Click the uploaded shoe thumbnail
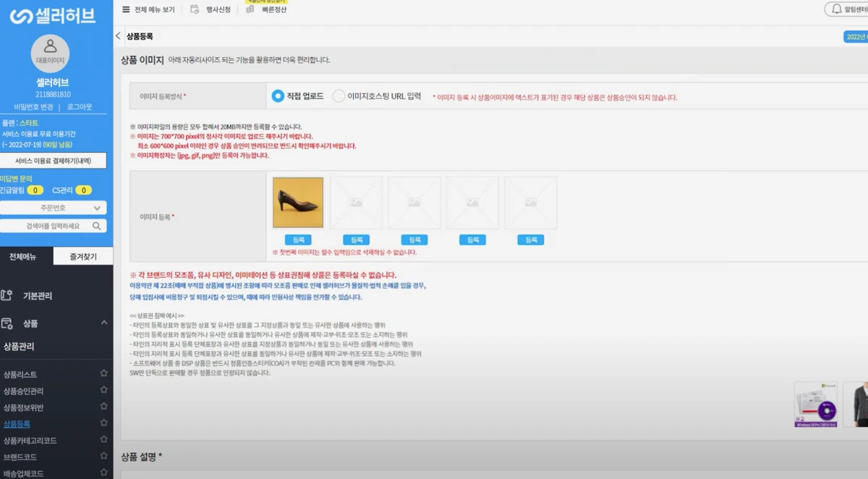Viewport: 868px width, 479px height. pos(298,203)
